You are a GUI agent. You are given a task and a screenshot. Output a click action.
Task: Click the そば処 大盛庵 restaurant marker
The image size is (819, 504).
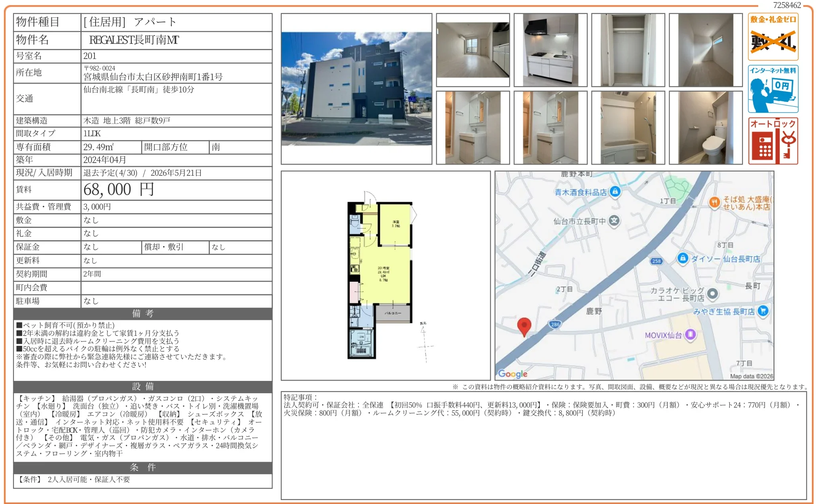[x=714, y=202]
